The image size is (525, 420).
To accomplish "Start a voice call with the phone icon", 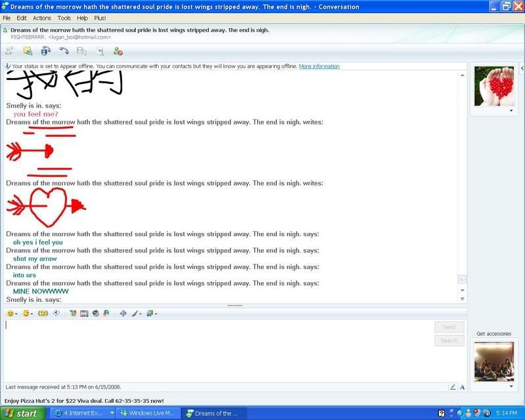I will tap(64, 51).
